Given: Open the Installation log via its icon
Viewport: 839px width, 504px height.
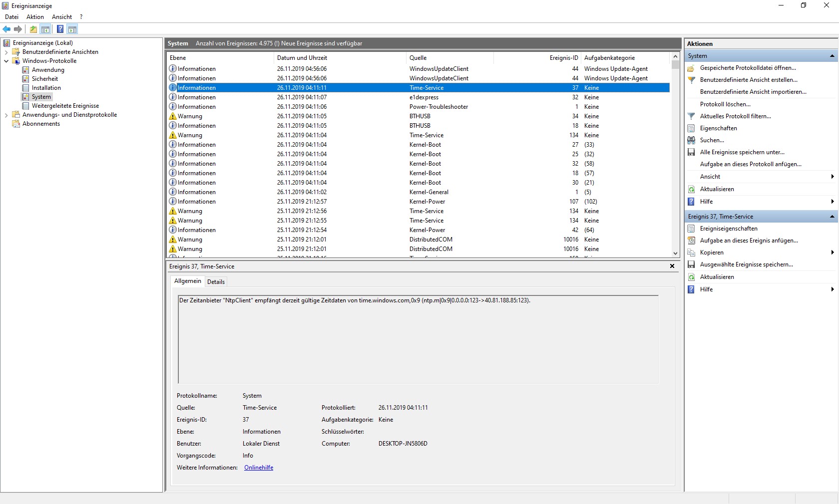Looking at the screenshot, I should [x=25, y=88].
